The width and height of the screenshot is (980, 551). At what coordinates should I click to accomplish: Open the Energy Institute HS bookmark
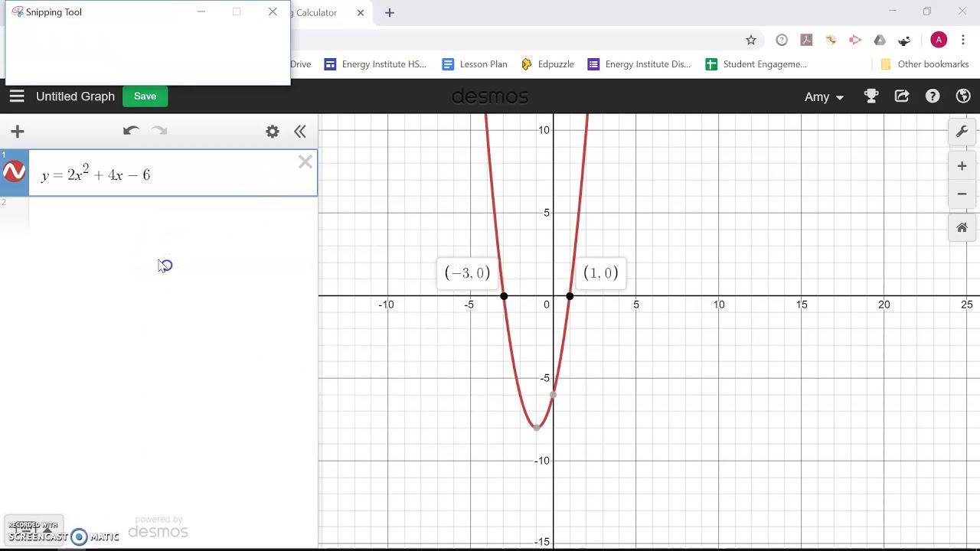point(375,64)
